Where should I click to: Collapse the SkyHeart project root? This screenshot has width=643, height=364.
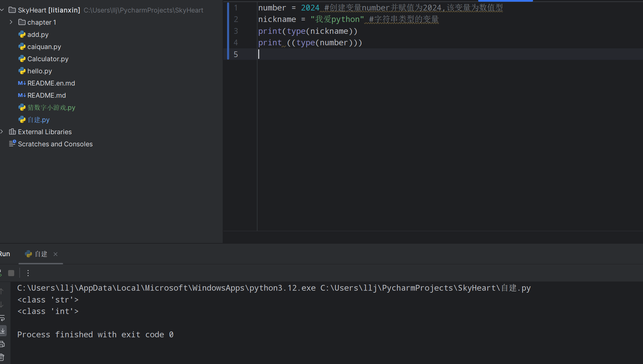tap(2, 10)
